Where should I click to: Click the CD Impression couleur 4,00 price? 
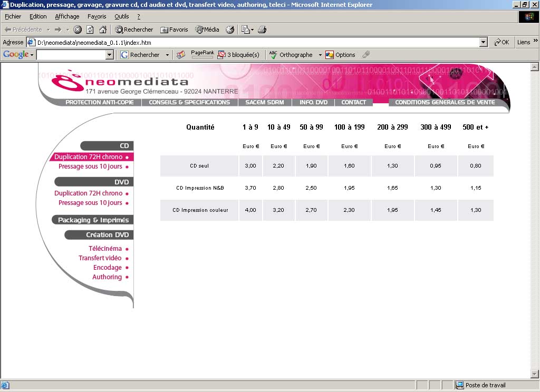click(x=250, y=210)
